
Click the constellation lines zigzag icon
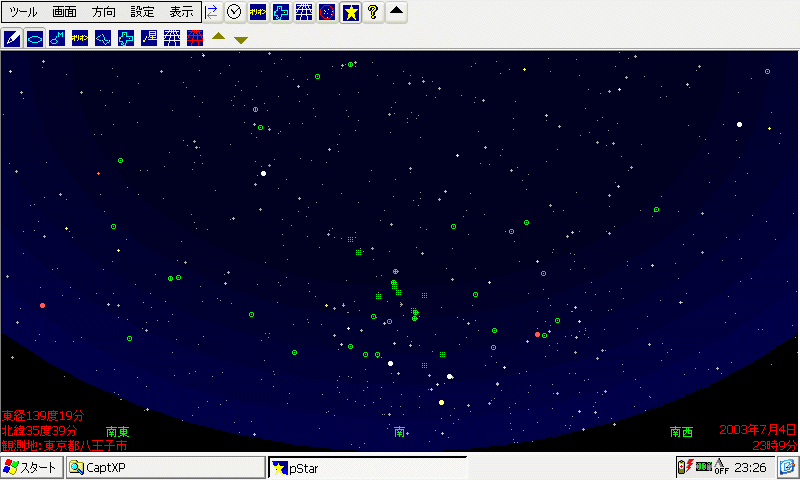[103, 39]
